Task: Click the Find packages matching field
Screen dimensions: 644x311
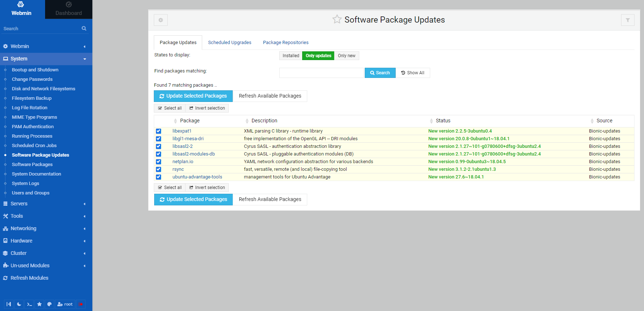Action: 321,73
